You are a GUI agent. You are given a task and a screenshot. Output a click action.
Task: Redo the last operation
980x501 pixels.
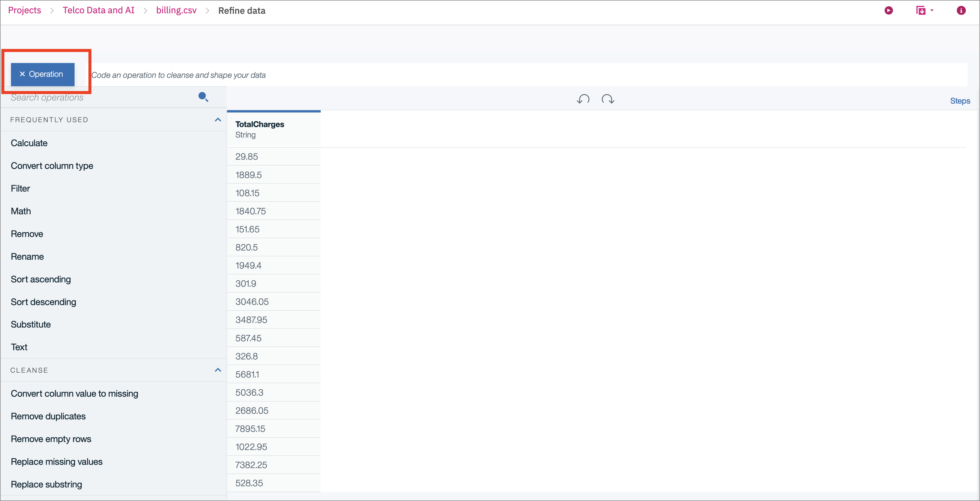(607, 99)
